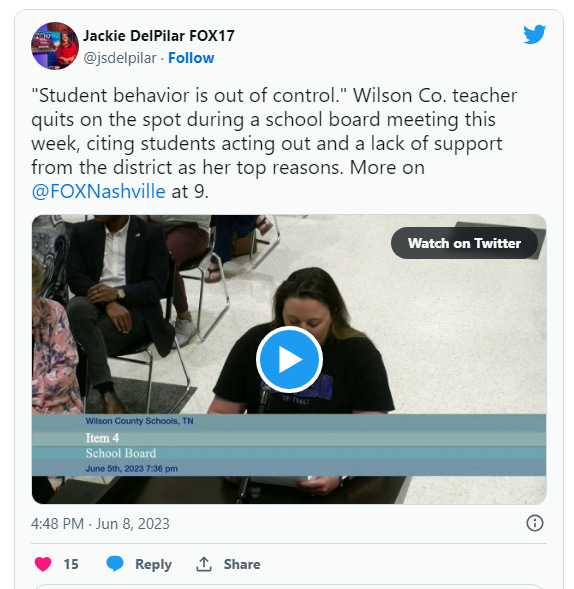Click the Watch on Twitter button
The width and height of the screenshot is (574, 589).
[464, 243]
